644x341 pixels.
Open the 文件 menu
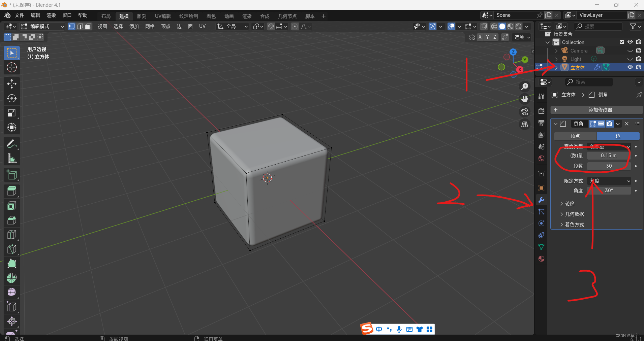tap(20, 15)
